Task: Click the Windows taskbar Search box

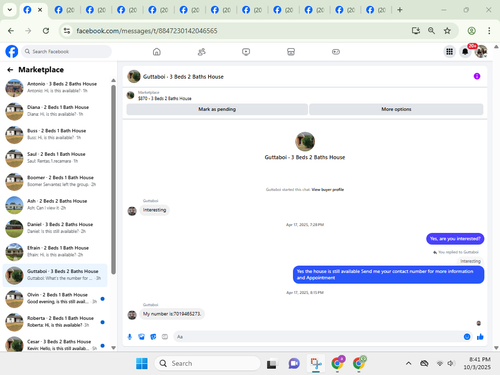Action: [x=207, y=363]
